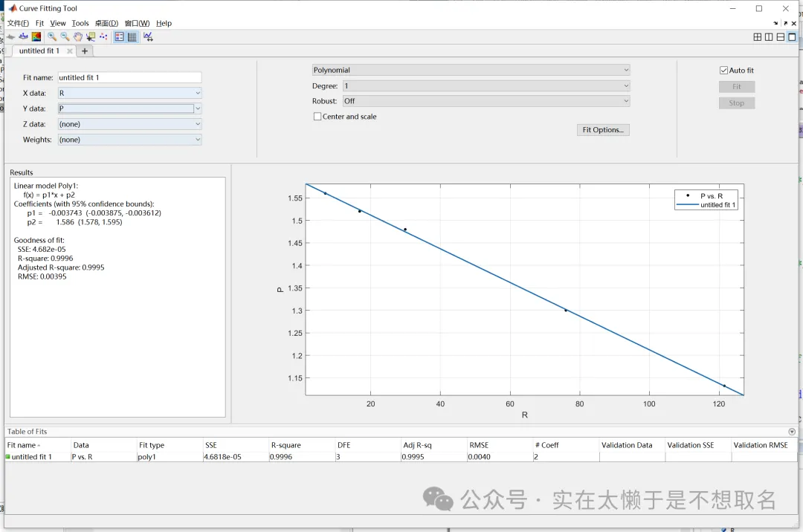Activate the Pan hand tool
The width and height of the screenshot is (803, 532).
point(77,36)
